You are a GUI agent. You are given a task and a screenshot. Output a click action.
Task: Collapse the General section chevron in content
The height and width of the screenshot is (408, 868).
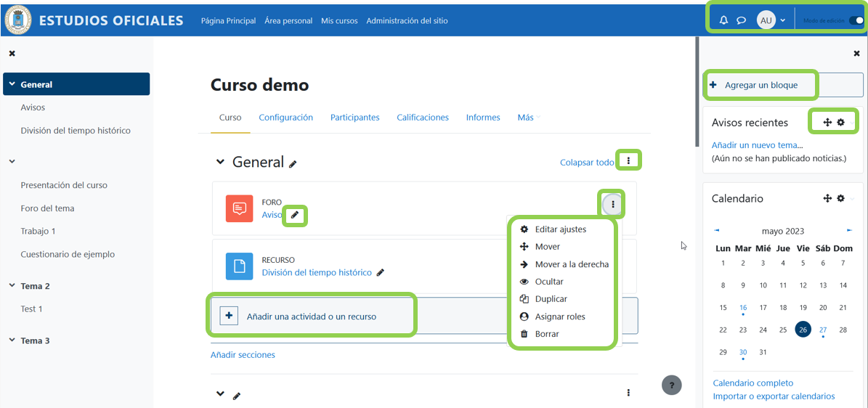pos(220,162)
